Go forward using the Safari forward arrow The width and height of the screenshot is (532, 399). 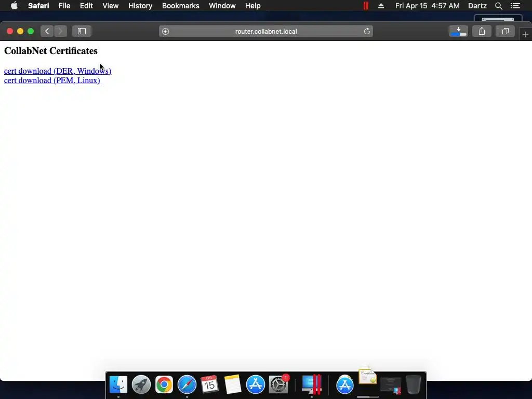(60, 31)
